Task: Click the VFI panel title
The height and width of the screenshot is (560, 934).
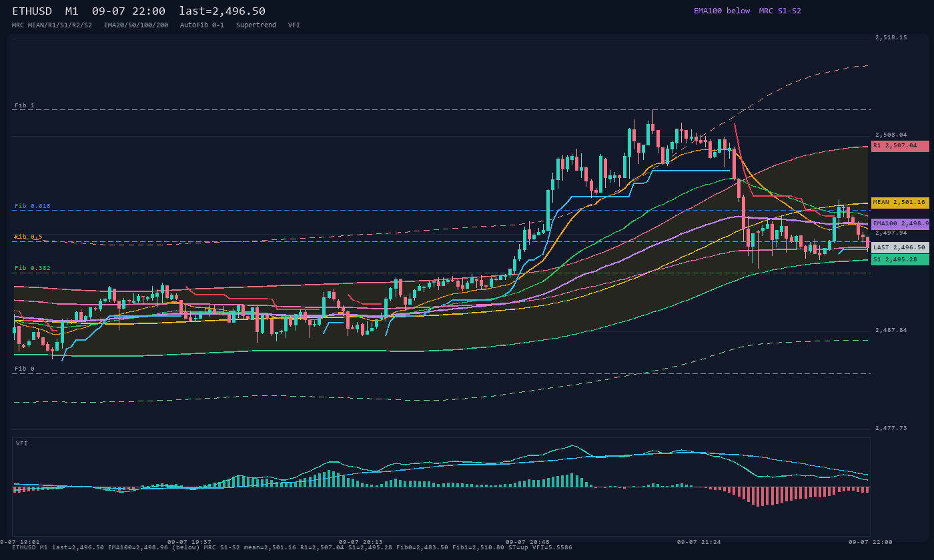Action: pos(22,443)
